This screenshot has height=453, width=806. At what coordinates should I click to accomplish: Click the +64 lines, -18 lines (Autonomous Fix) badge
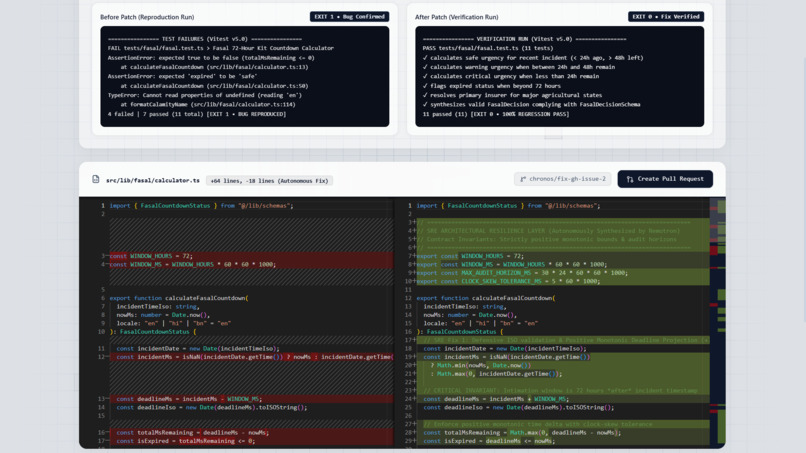pos(269,180)
